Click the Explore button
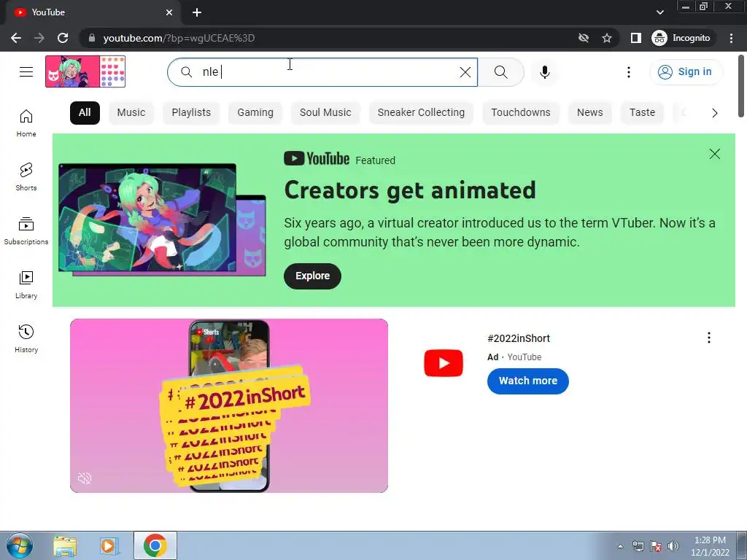 [x=312, y=276]
